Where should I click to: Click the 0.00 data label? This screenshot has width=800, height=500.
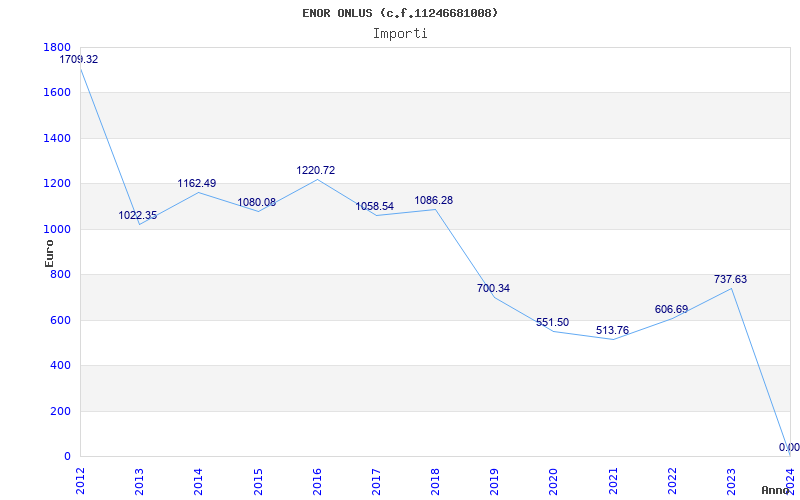pos(789,447)
